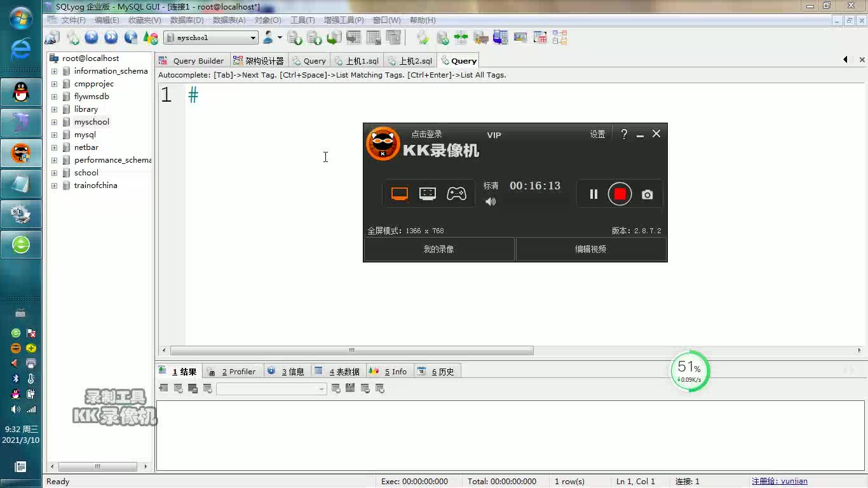This screenshot has height=488, width=868.
Task: Expand the myschool database tree item
Action: 55,121
